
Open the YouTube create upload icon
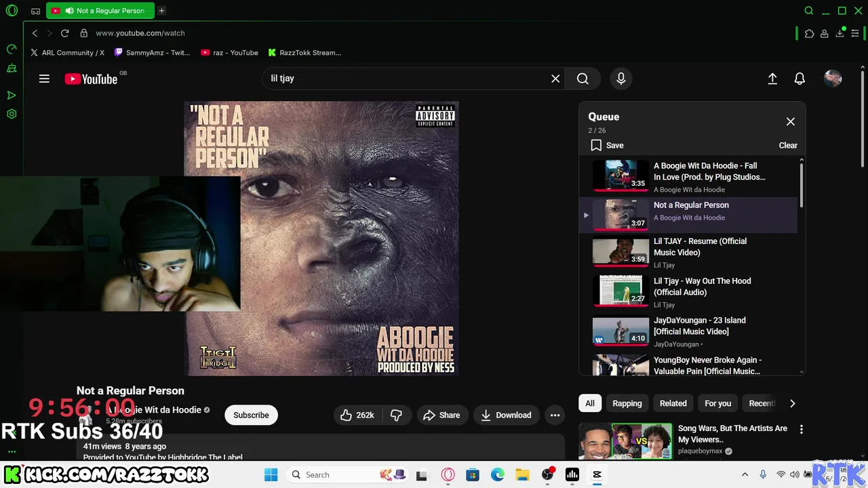[x=772, y=79]
